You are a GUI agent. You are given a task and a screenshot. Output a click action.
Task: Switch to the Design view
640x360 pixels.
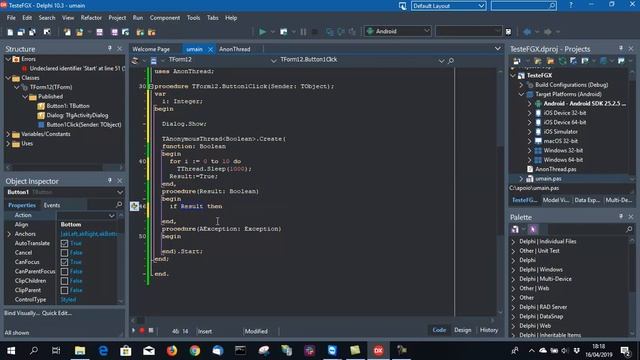coord(462,330)
